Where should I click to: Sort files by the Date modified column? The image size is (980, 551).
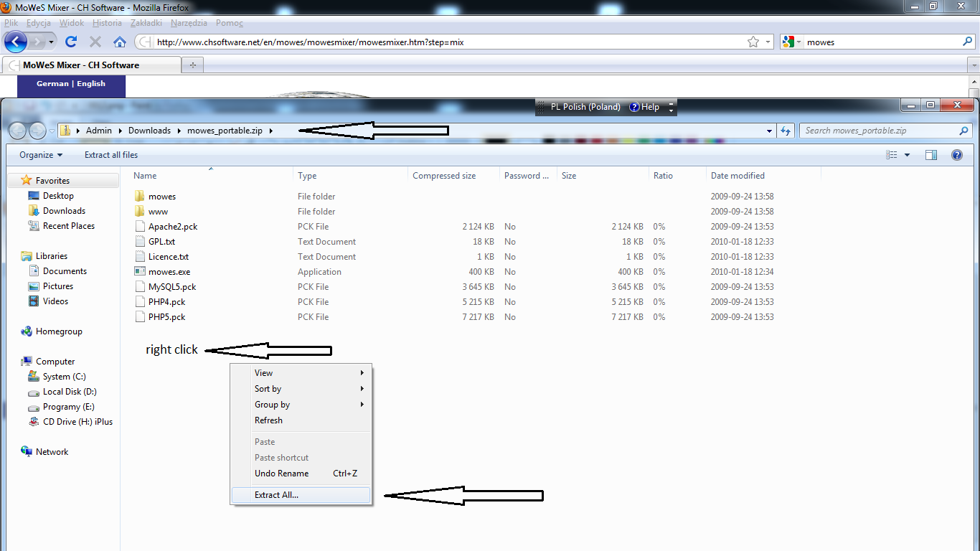pos(763,176)
